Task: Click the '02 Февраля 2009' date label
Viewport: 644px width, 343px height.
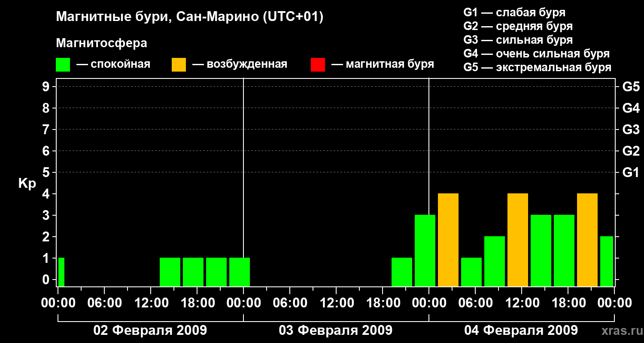Action: coord(150,331)
